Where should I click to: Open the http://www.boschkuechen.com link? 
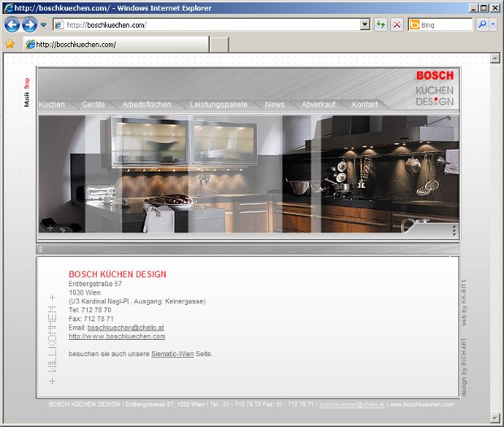[x=117, y=337]
